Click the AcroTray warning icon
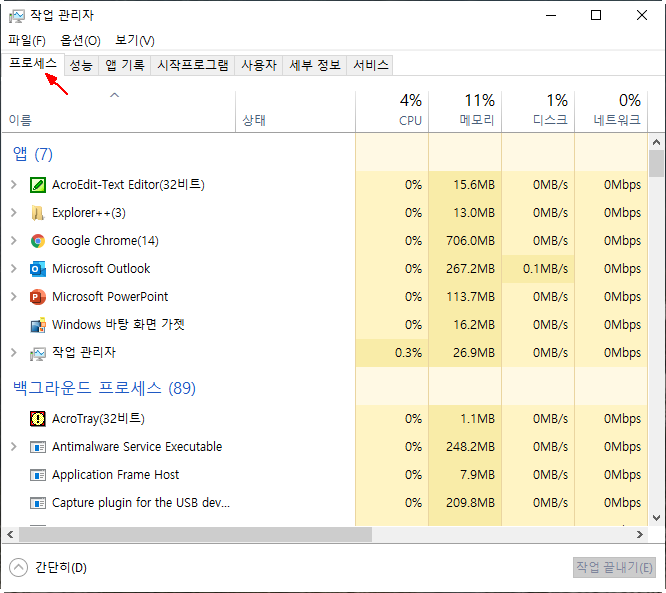This screenshot has width=666, height=593. pos(38,419)
